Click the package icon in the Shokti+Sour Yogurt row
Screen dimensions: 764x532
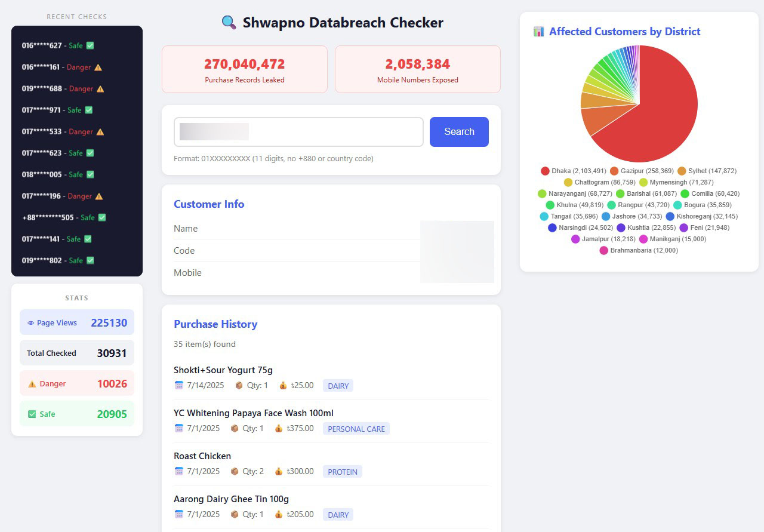point(239,386)
